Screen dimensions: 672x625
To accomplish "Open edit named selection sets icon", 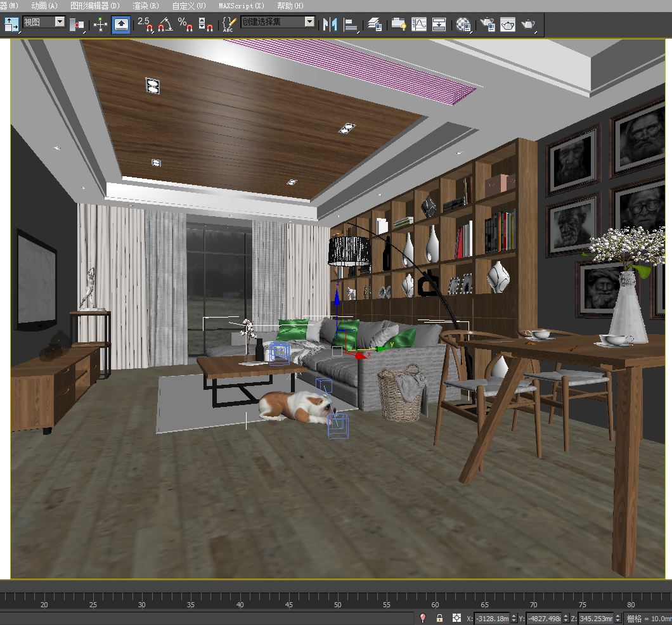I will pos(229,25).
